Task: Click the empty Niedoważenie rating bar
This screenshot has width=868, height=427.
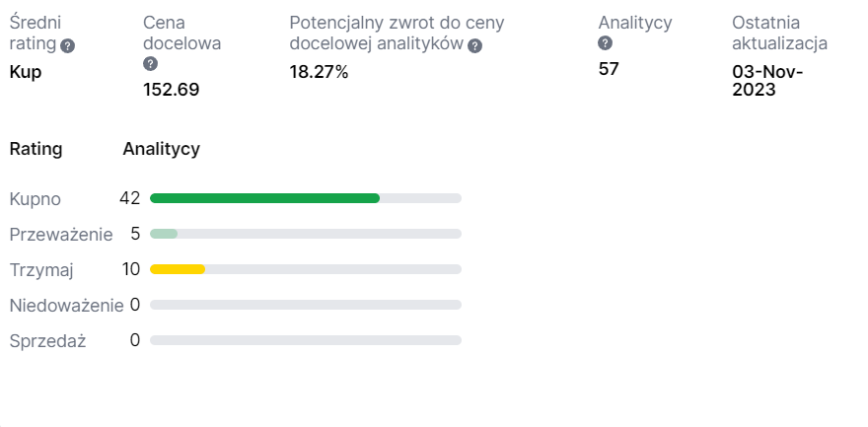Action: (306, 305)
